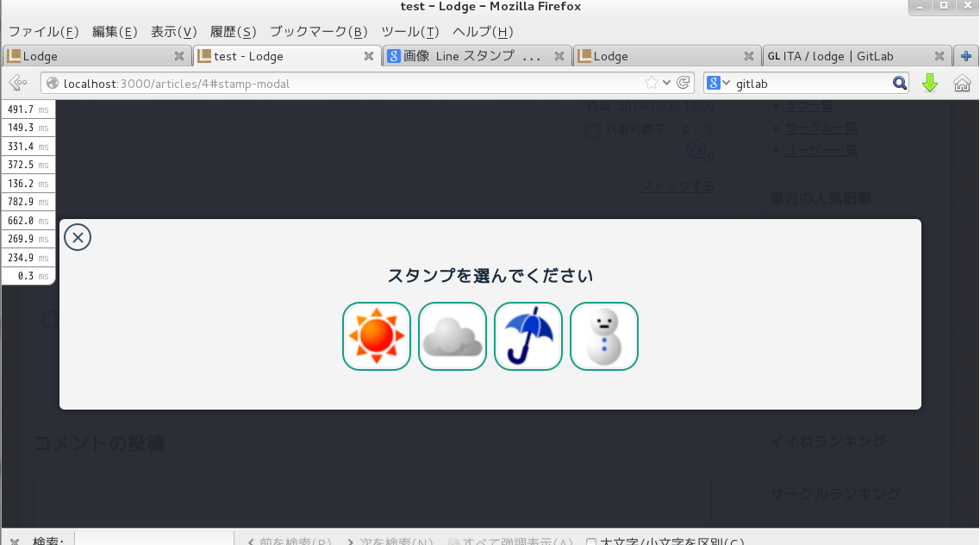
Task: Choose the blue umbrella stamp
Action: (x=528, y=336)
